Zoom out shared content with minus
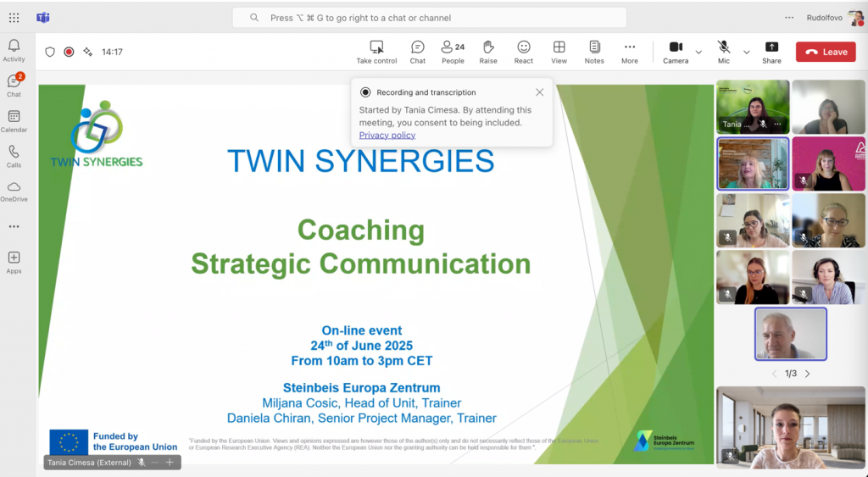The height and width of the screenshot is (477, 868). (155, 462)
